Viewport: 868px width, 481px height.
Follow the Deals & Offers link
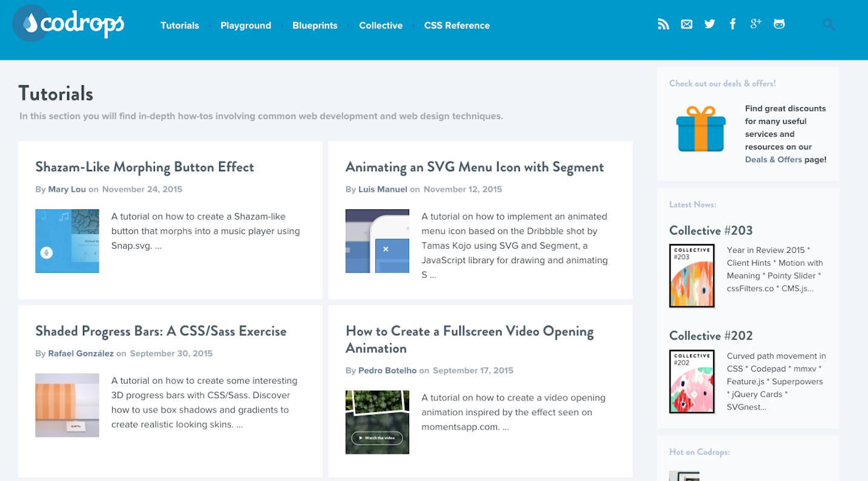(774, 160)
